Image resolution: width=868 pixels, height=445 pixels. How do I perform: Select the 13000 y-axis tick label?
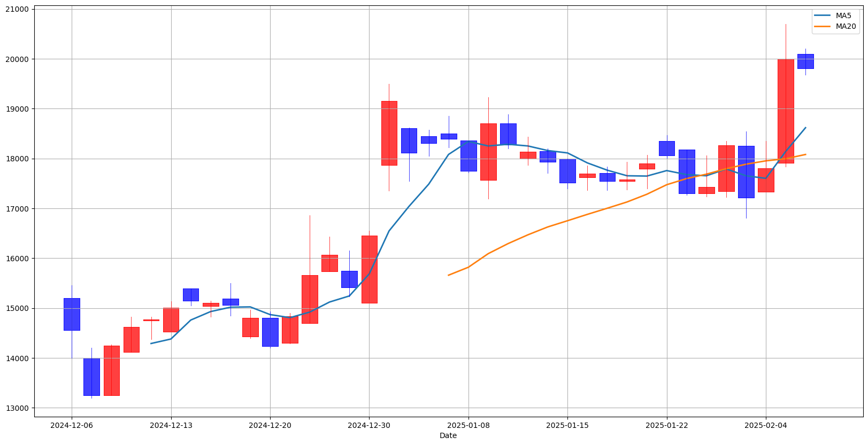coord(19,408)
